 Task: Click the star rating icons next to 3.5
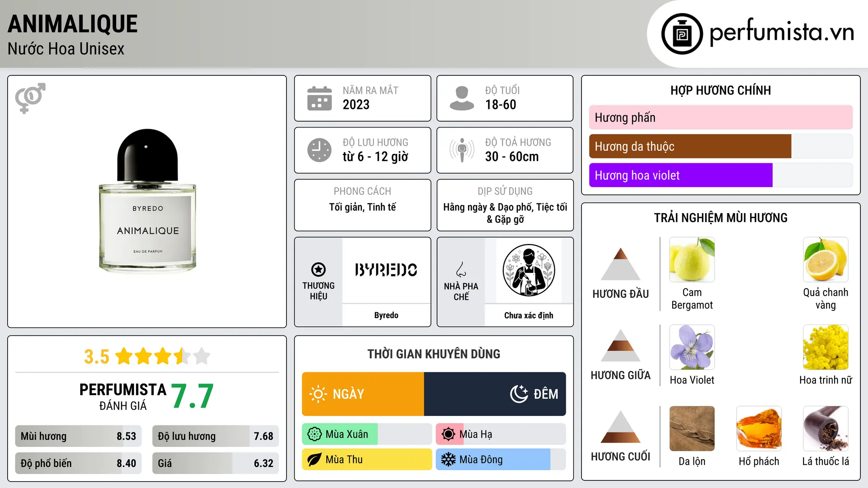coord(162,356)
